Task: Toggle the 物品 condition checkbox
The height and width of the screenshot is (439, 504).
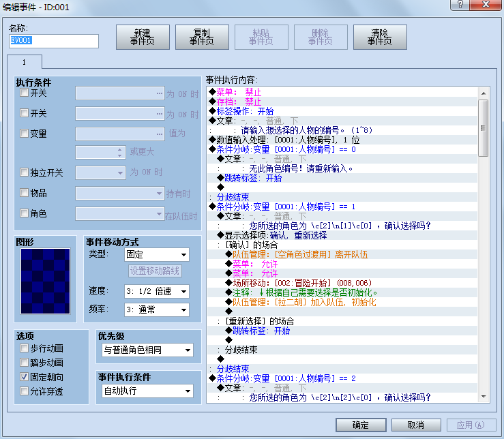Action: click(24, 192)
